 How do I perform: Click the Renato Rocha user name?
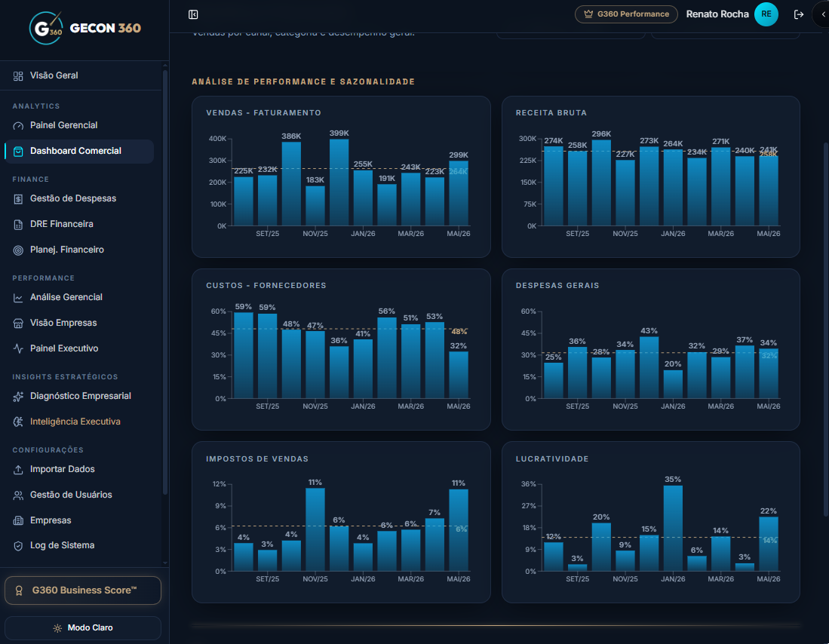(x=717, y=14)
